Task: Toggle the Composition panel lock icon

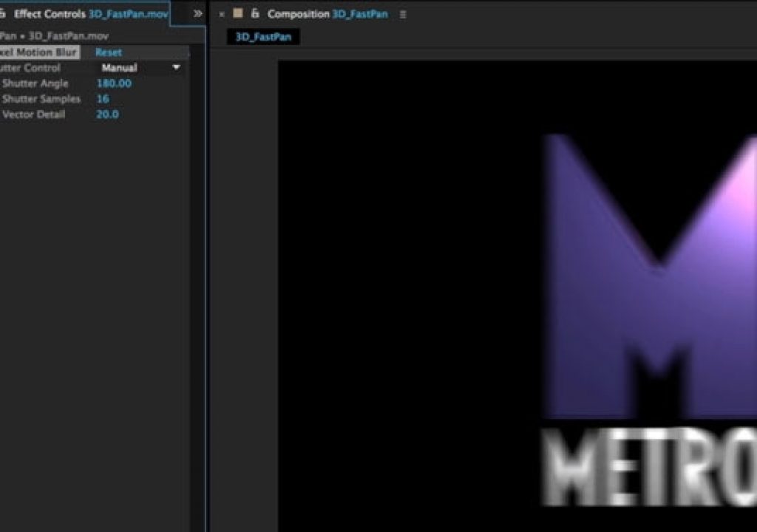Action: click(x=255, y=13)
